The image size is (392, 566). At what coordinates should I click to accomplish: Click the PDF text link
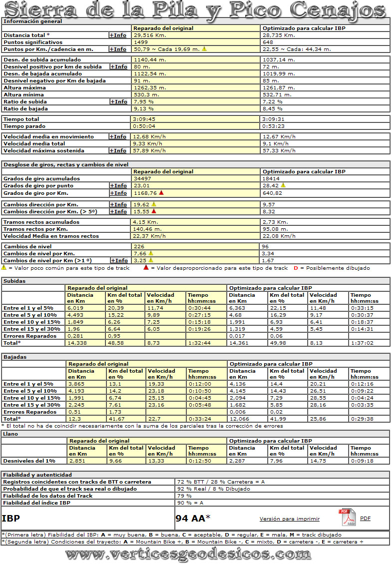pyautogui.click(x=365, y=519)
